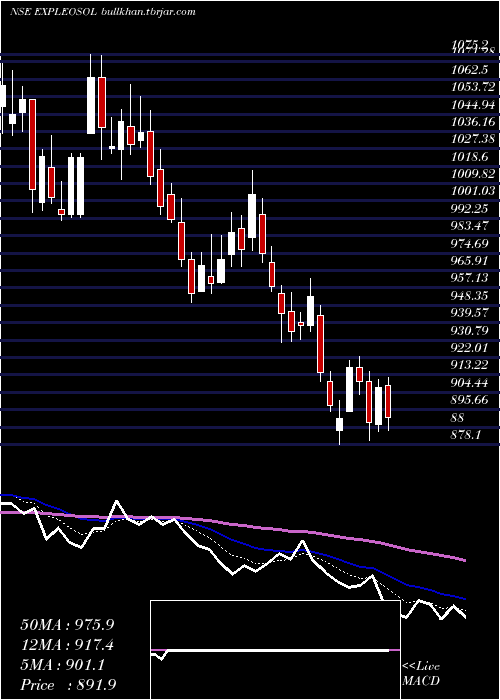500x700 pixels.
Task: Click the last red candlestick on the chart
Action: point(388,402)
